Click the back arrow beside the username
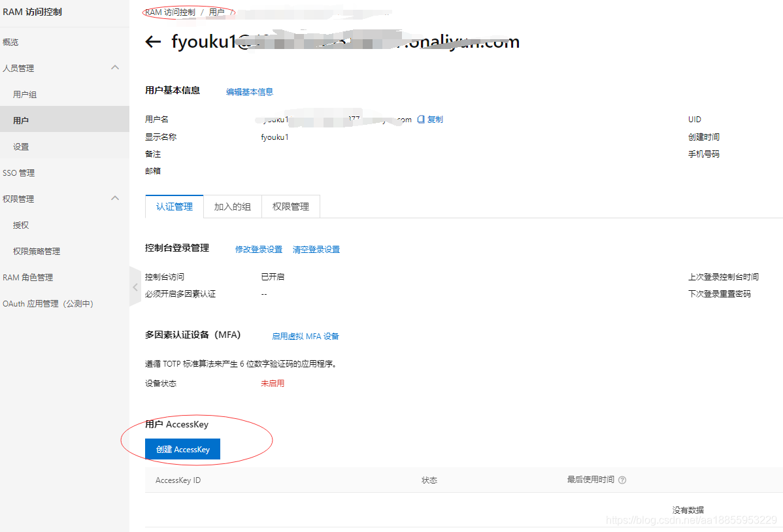 tap(152, 41)
